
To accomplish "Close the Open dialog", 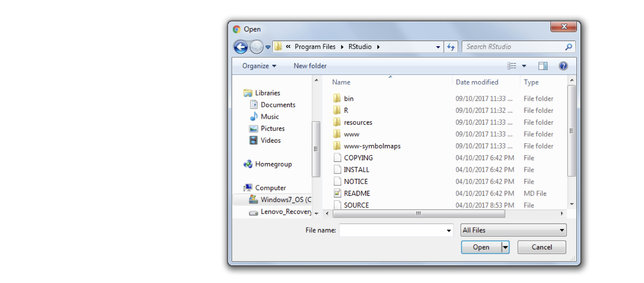I will point(564,27).
